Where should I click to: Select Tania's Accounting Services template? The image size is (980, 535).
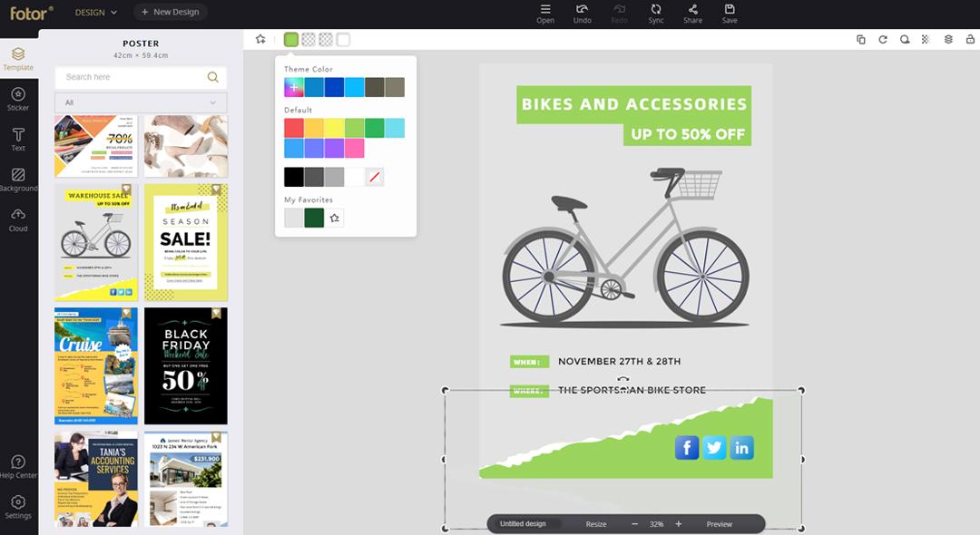[x=95, y=479]
